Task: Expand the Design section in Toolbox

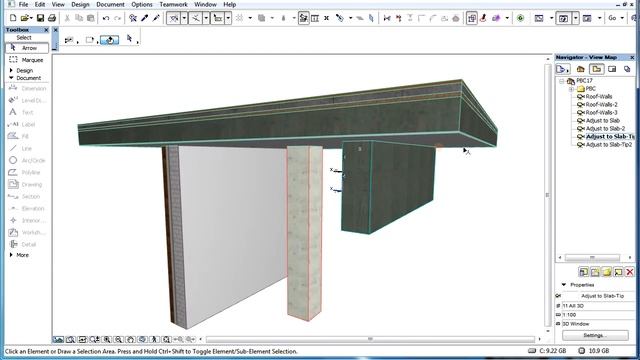Action: [11, 71]
